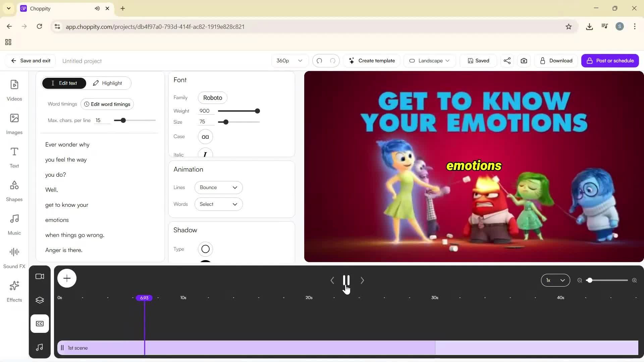Toggle the text case setting
This screenshot has height=362, width=644.
[x=205, y=136]
